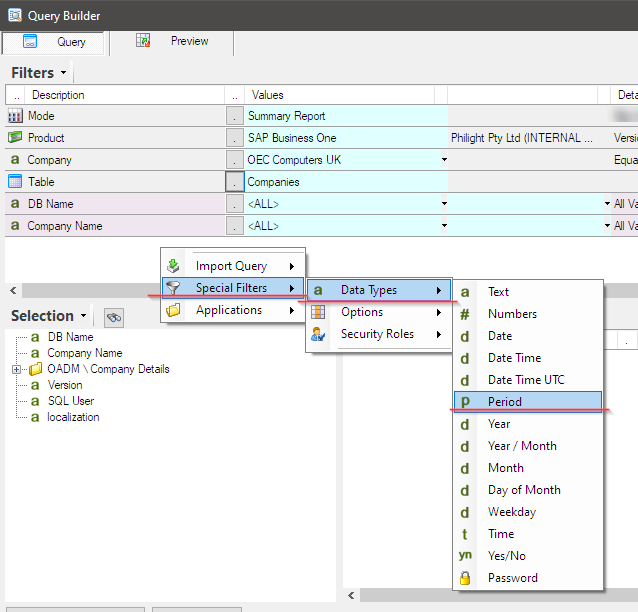Click the Company Name row ellipsis button
The image size is (638, 612).
coord(235,226)
